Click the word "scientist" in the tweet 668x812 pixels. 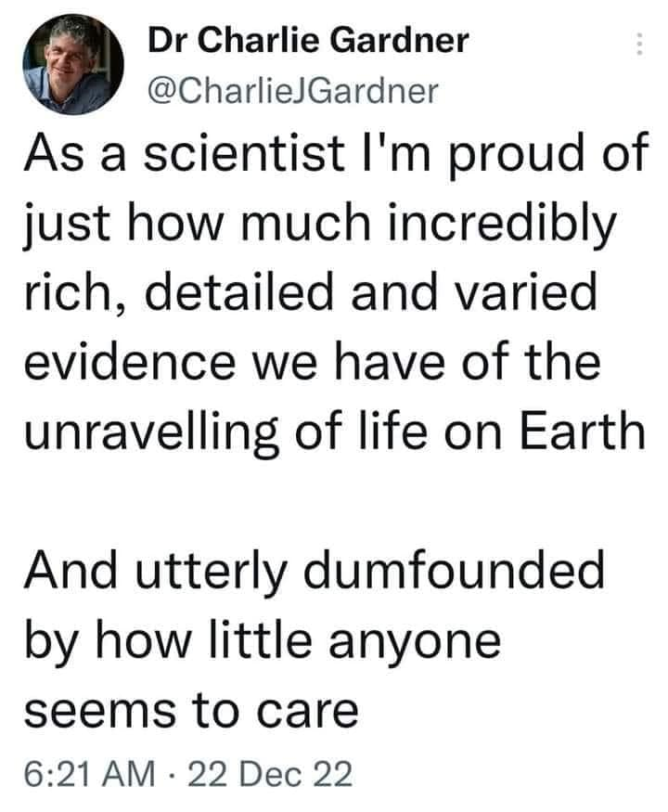point(244,153)
